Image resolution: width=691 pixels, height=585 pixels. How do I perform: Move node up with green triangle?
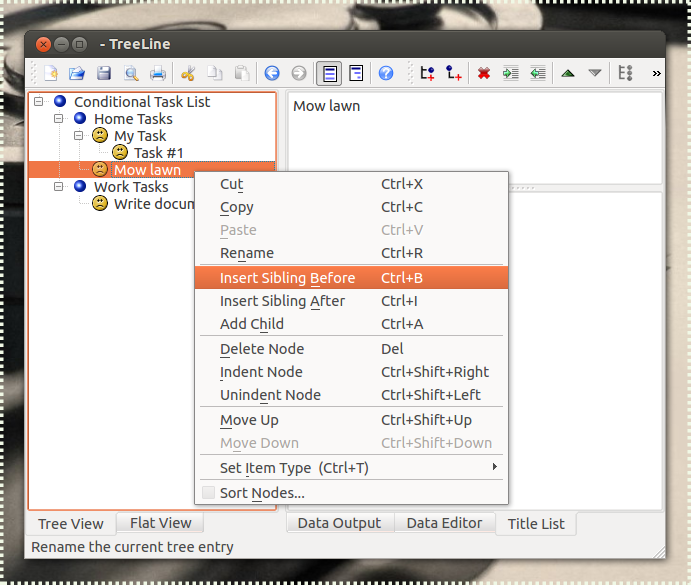[568, 73]
